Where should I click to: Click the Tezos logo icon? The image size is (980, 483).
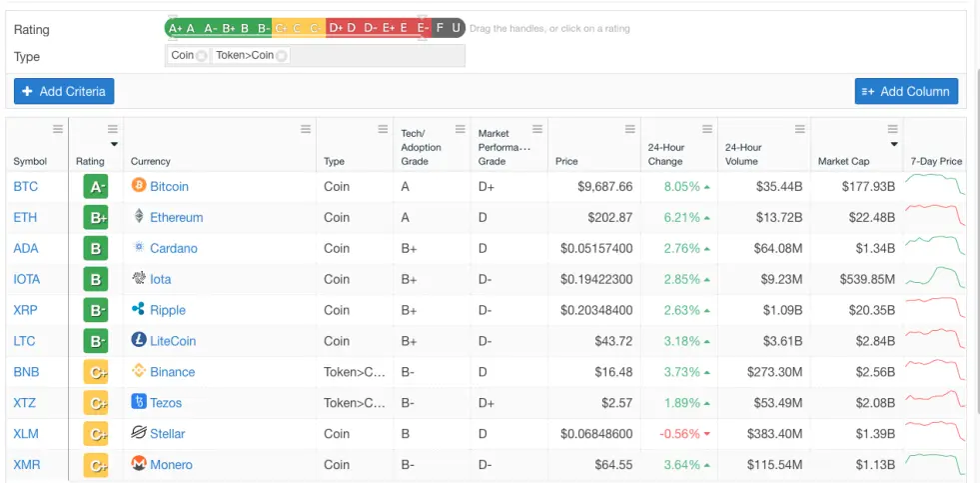point(139,401)
